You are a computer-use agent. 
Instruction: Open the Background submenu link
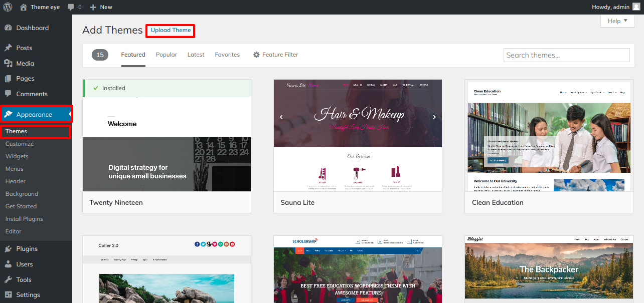tap(22, 194)
